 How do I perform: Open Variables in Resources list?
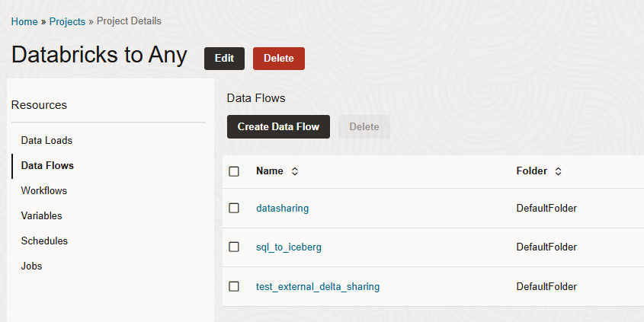tap(42, 215)
